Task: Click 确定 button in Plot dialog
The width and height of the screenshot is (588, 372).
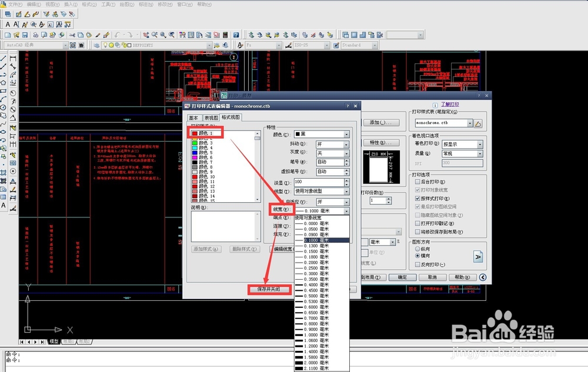Action: coord(402,277)
